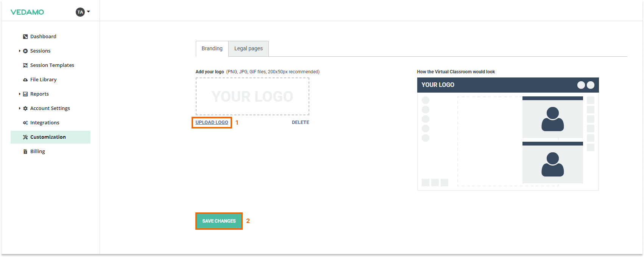644x257 pixels.
Task: Expand the Reports submenu arrow
Action: pos(20,94)
